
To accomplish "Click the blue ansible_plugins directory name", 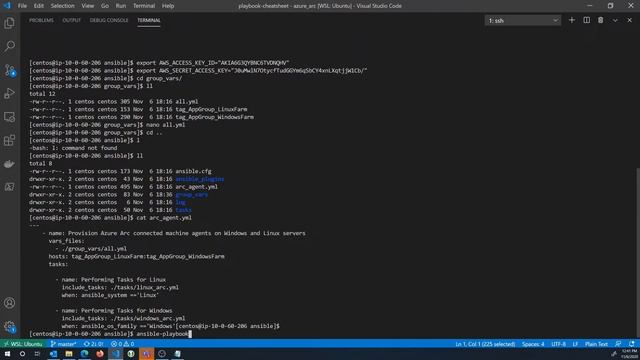I will [x=200, y=179].
